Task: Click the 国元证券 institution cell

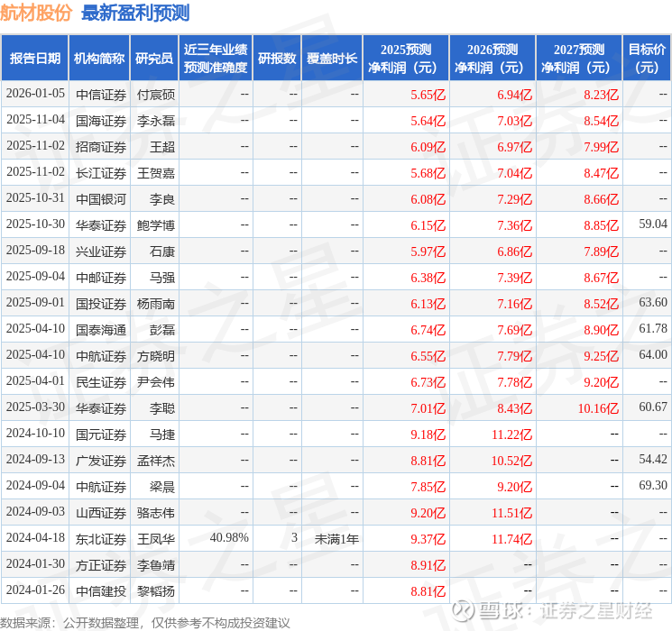Action: [101, 434]
